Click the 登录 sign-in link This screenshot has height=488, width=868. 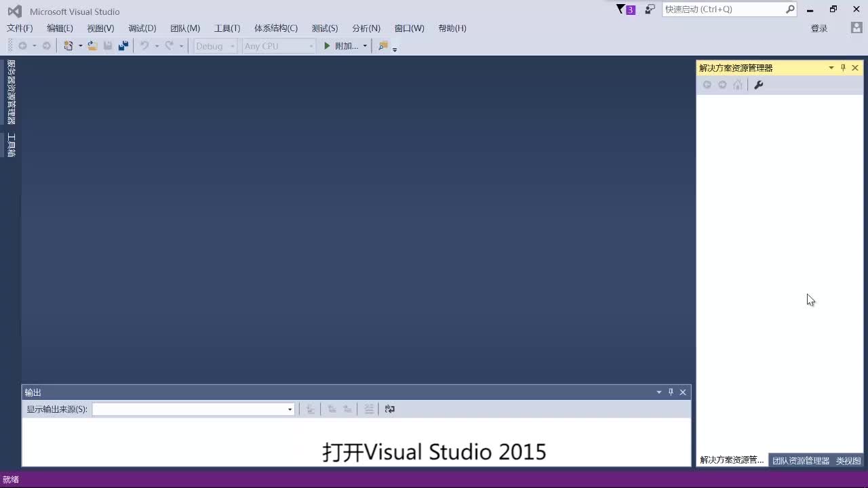[x=819, y=28]
